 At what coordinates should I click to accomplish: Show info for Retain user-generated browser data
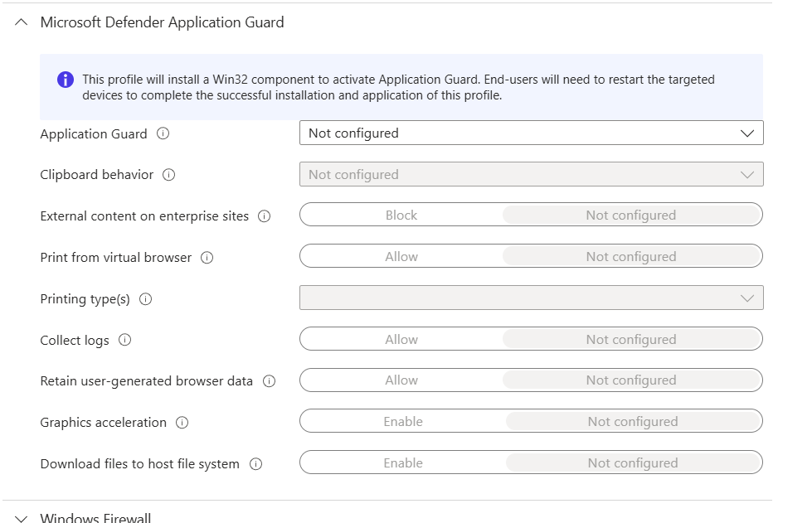click(x=270, y=381)
